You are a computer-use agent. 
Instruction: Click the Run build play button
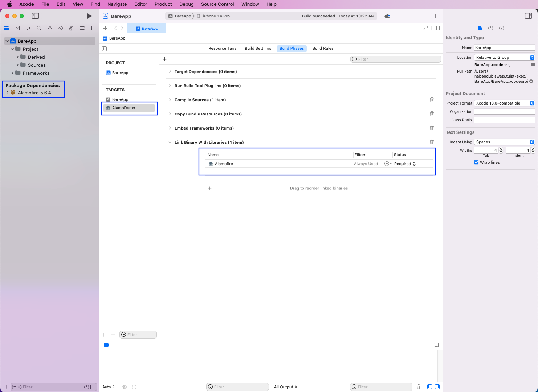pyautogui.click(x=89, y=16)
